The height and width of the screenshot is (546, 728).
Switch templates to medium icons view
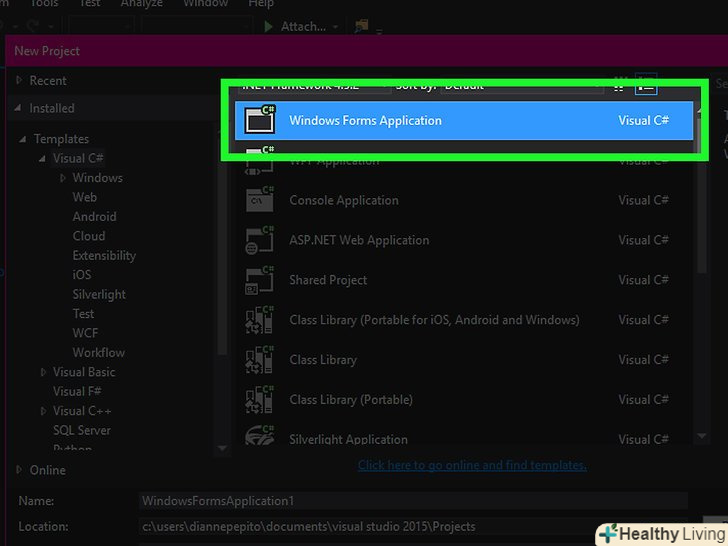click(620, 86)
